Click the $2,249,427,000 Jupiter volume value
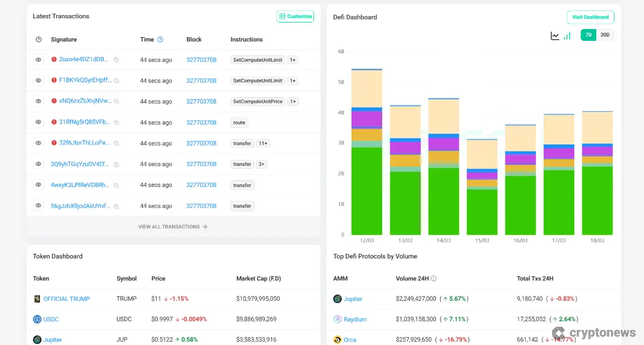Screen dimensions: 644x345 tap(416, 299)
